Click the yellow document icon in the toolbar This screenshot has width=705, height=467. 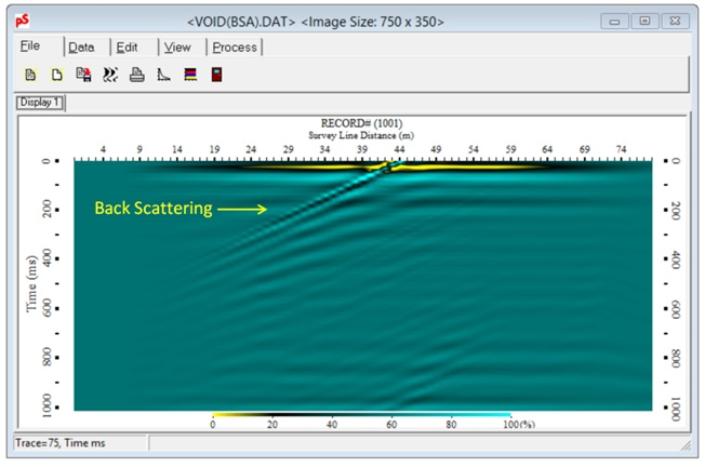point(30,74)
